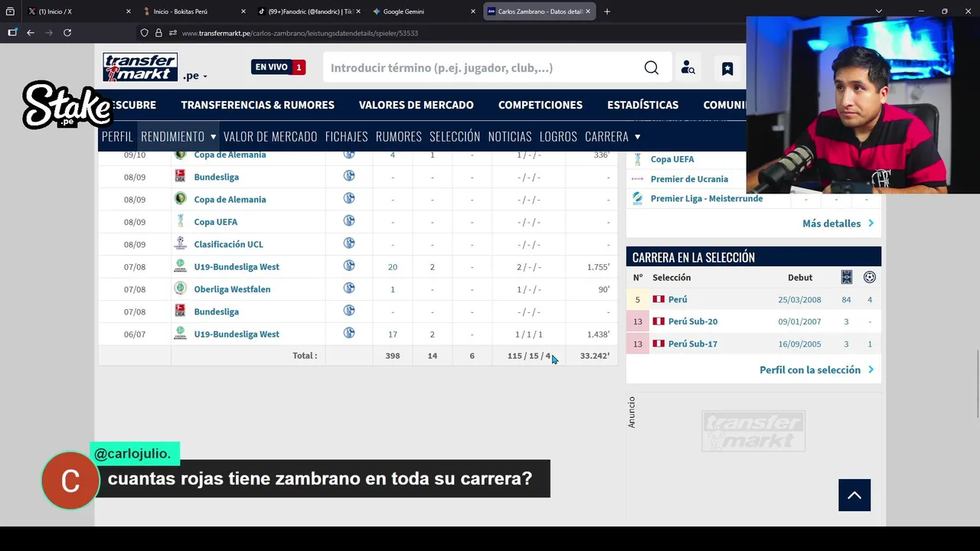Open TRANSFERENCIAS & RUMORES menu
980x551 pixels.
pos(257,105)
